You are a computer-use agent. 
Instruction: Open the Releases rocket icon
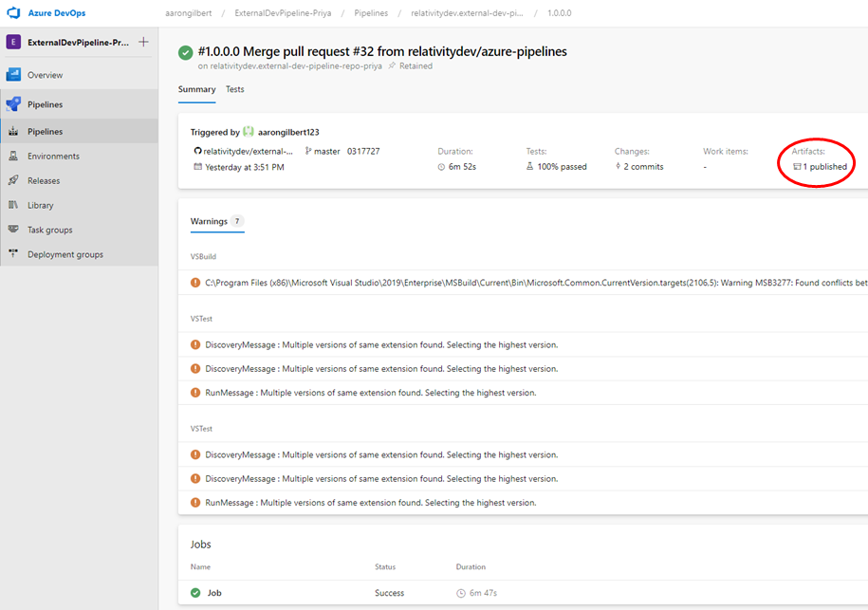[x=13, y=180]
